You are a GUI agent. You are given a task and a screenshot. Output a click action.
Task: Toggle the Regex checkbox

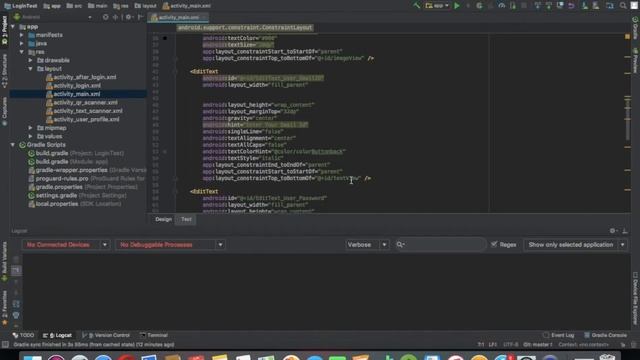point(494,244)
